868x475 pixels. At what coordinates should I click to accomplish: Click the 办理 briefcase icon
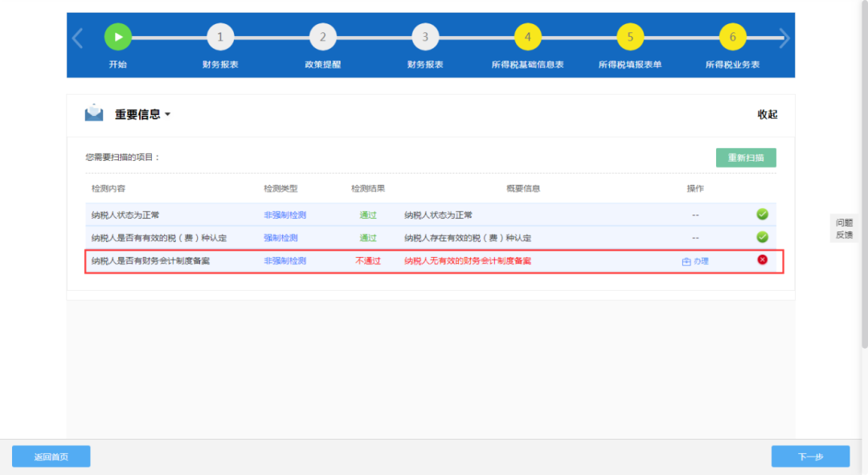pos(686,261)
